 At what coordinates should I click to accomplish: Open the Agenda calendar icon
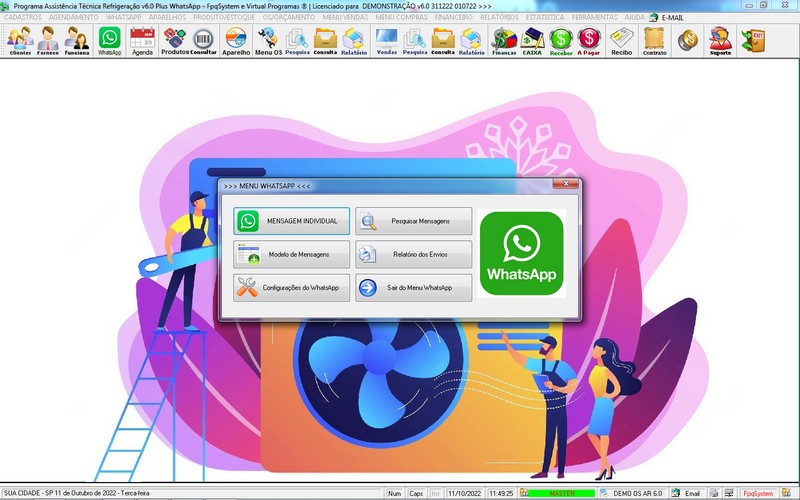142,41
